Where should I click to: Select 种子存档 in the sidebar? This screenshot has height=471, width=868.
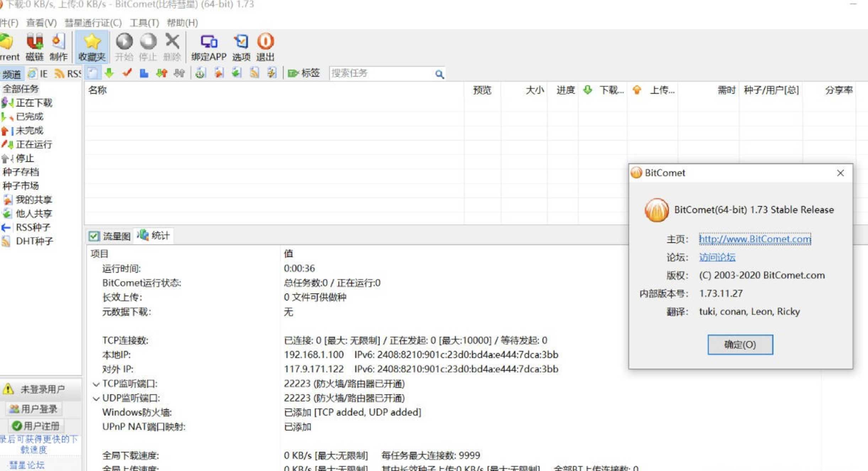tap(21, 172)
